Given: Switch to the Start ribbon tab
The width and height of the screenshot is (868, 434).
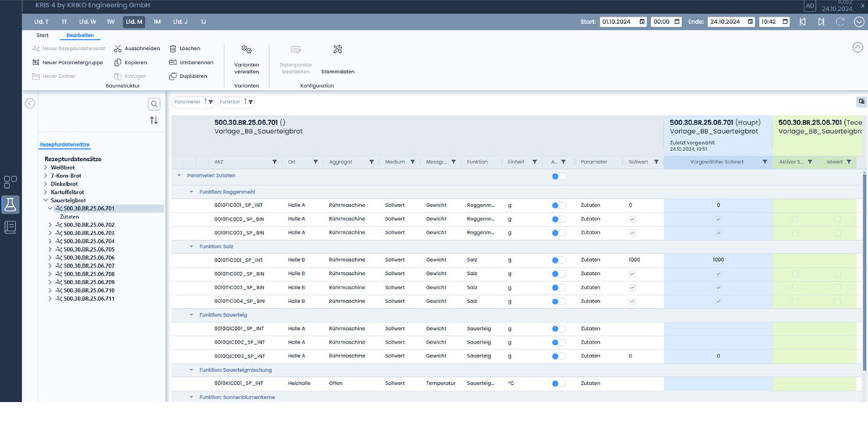Looking at the screenshot, I should [43, 35].
